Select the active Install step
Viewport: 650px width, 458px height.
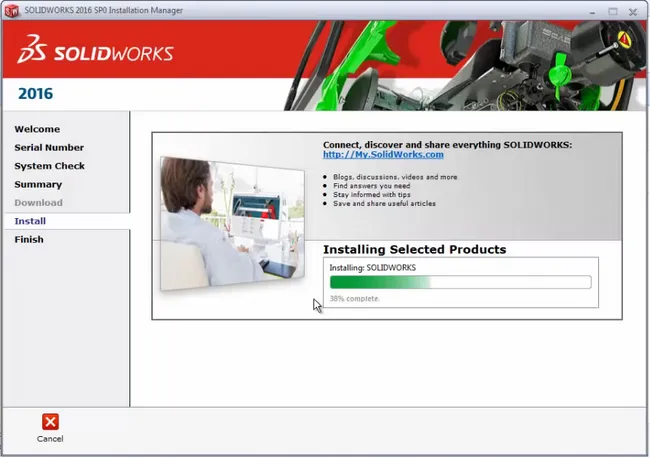[30, 221]
